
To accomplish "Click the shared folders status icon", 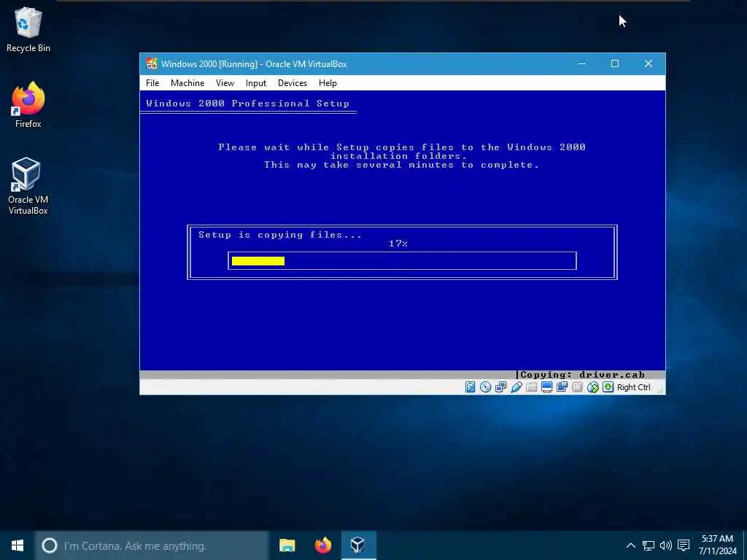I will [x=531, y=387].
